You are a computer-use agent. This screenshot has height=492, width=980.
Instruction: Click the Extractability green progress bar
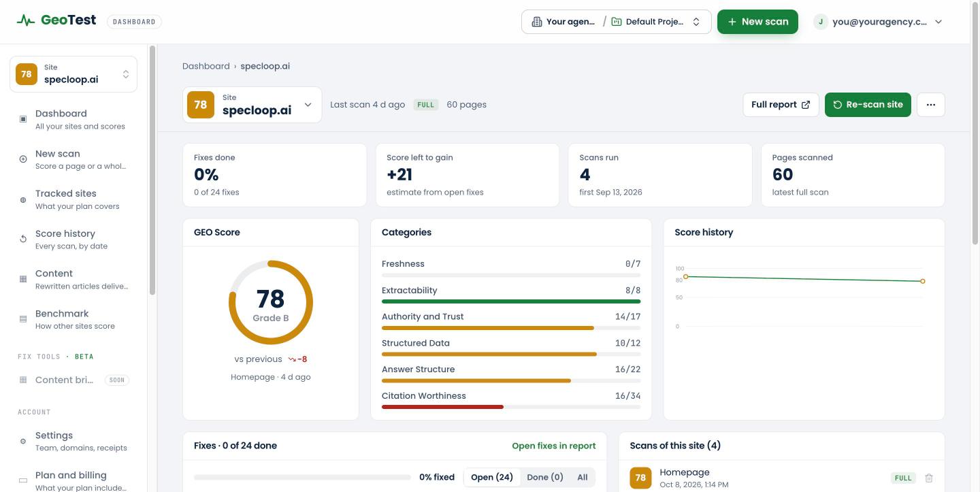[x=511, y=301]
